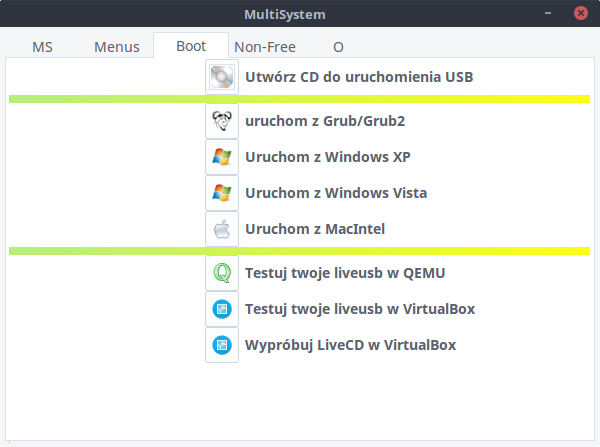Click the Windows XP flag icon

(222, 157)
